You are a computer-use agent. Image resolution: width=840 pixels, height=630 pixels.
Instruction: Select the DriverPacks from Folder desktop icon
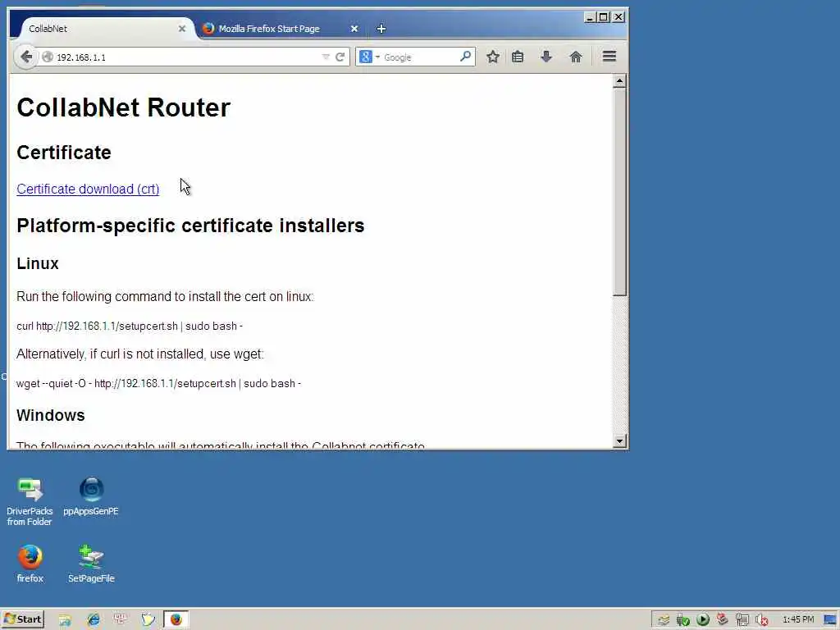coord(30,501)
